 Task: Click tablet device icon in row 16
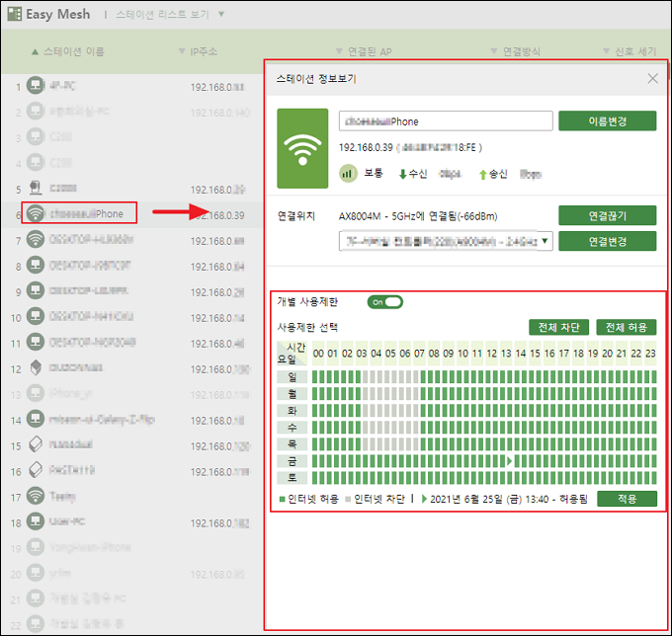pyautogui.click(x=36, y=470)
